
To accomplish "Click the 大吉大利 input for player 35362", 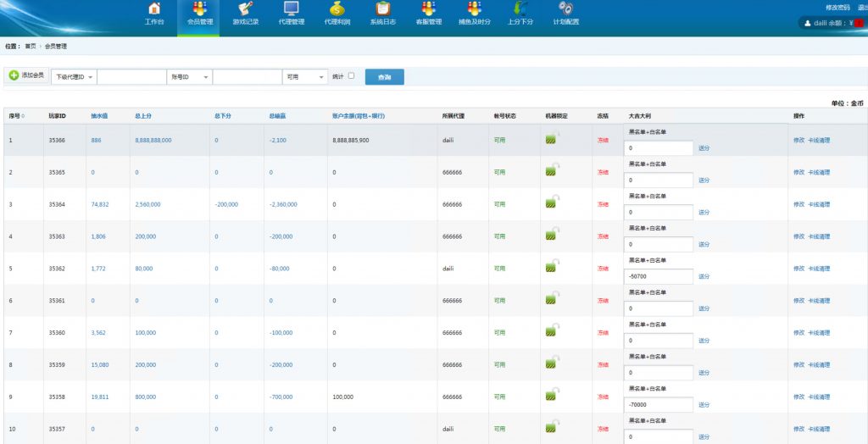I will (x=659, y=276).
